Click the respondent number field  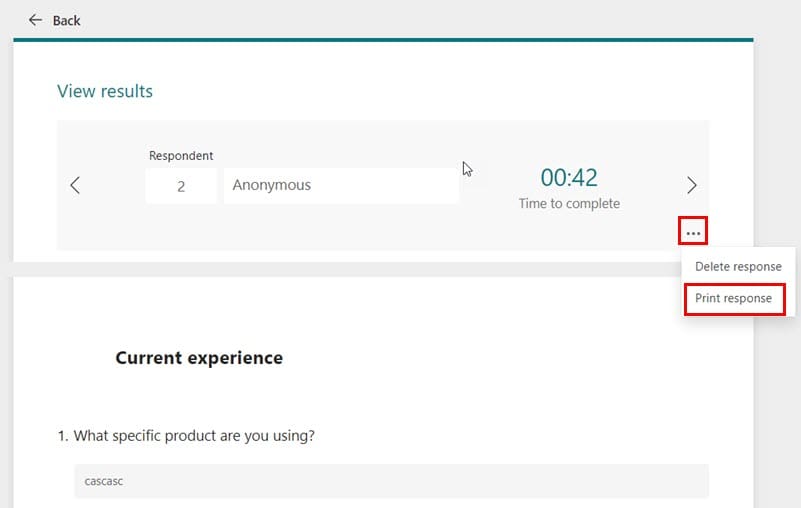181,186
